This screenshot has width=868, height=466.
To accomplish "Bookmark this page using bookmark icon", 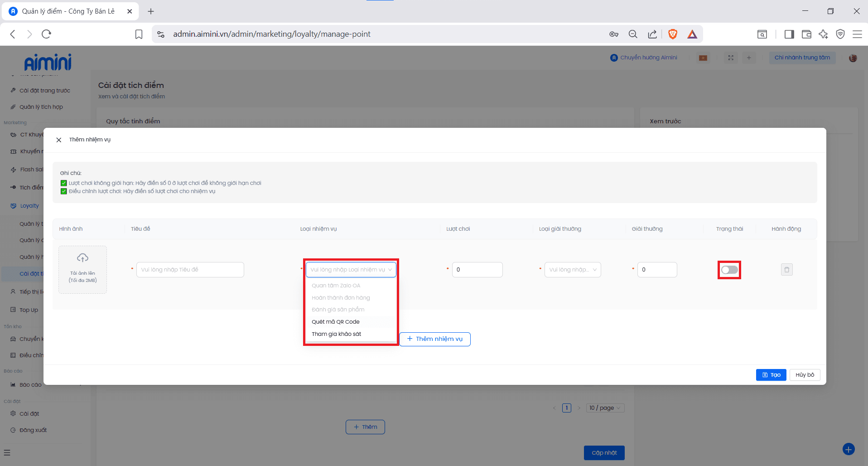I will [x=139, y=34].
